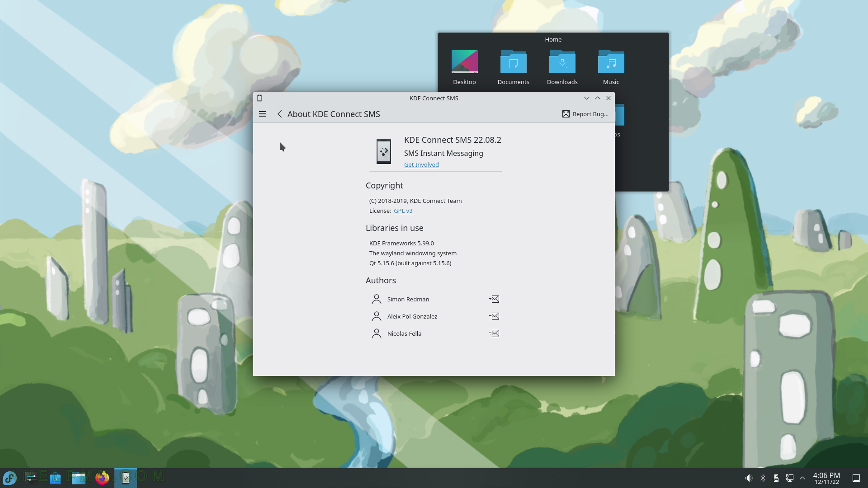This screenshot has height=488, width=868.
Task: Click the Copyright section heading
Action: pyautogui.click(x=384, y=185)
